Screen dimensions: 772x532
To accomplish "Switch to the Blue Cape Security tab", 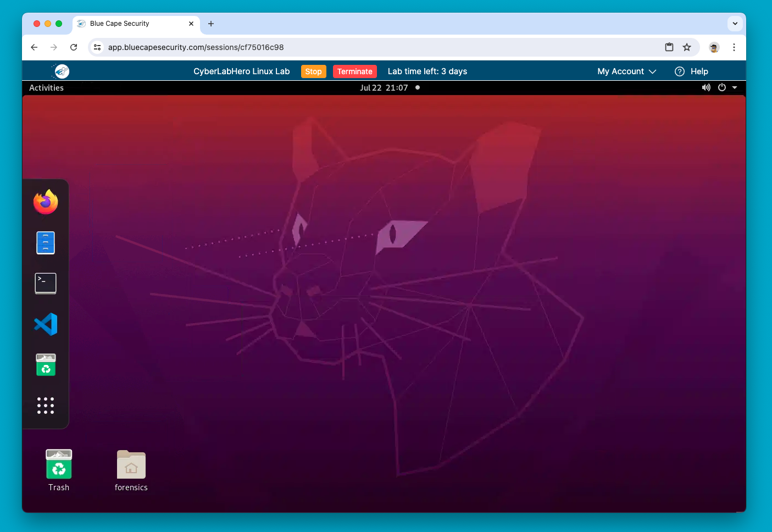I will point(119,24).
